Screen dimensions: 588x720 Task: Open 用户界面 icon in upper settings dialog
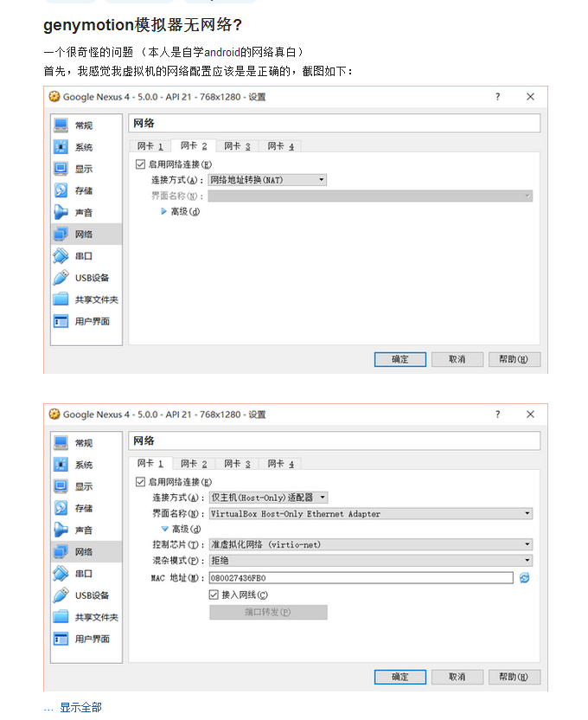[61, 321]
